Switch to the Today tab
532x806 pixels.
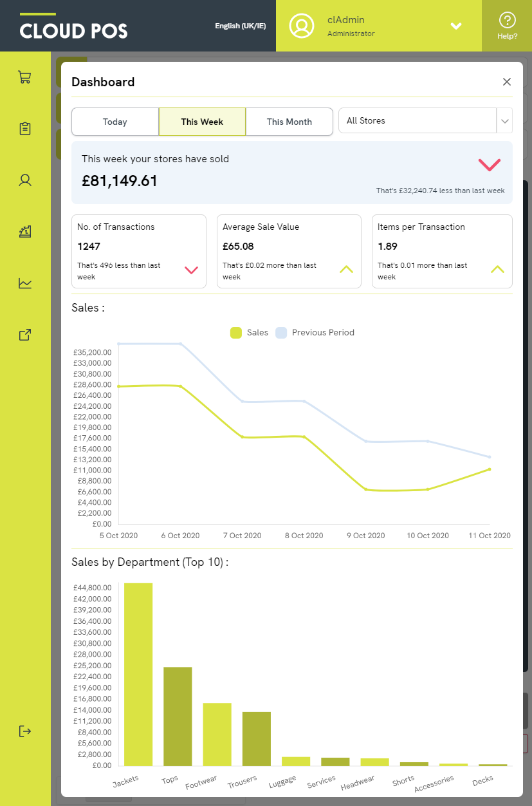[x=115, y=122]
